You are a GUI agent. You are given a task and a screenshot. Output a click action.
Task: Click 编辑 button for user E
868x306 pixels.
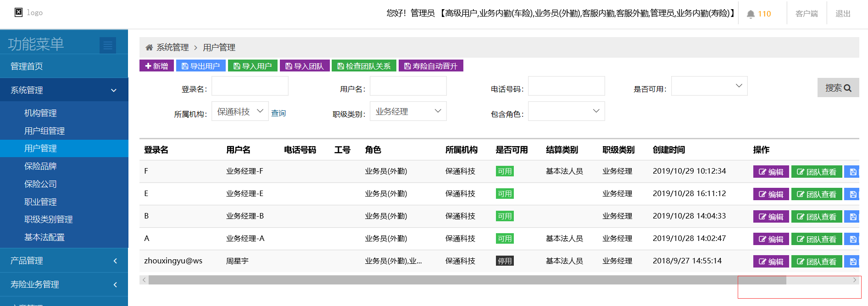coord(771,194)
